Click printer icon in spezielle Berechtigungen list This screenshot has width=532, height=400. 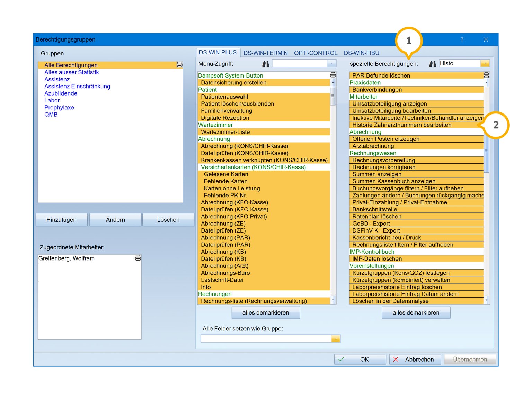click(x=486, y=75)
